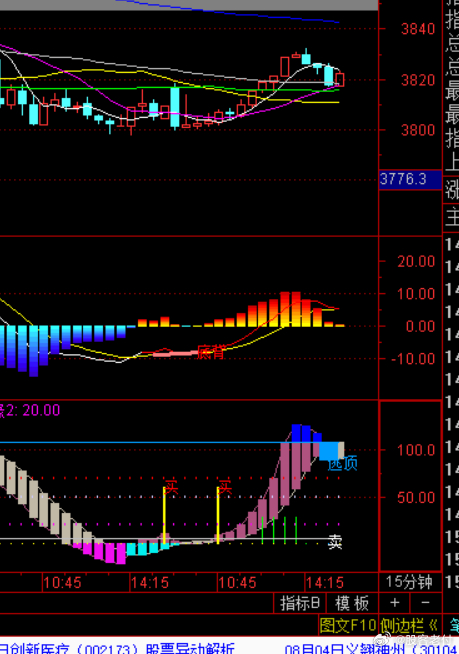Click the 3840 price axis label
This screenshot has width=459, height=654.
418,29
